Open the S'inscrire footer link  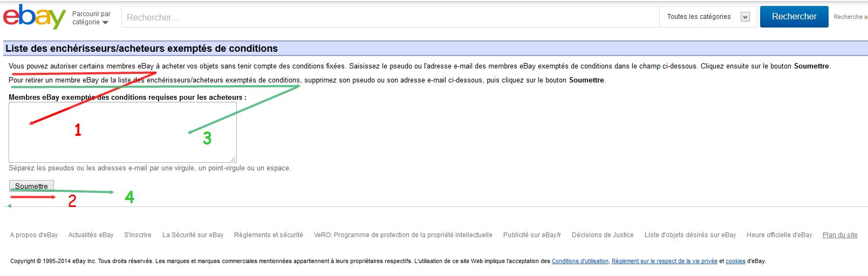tap(138, 235)
